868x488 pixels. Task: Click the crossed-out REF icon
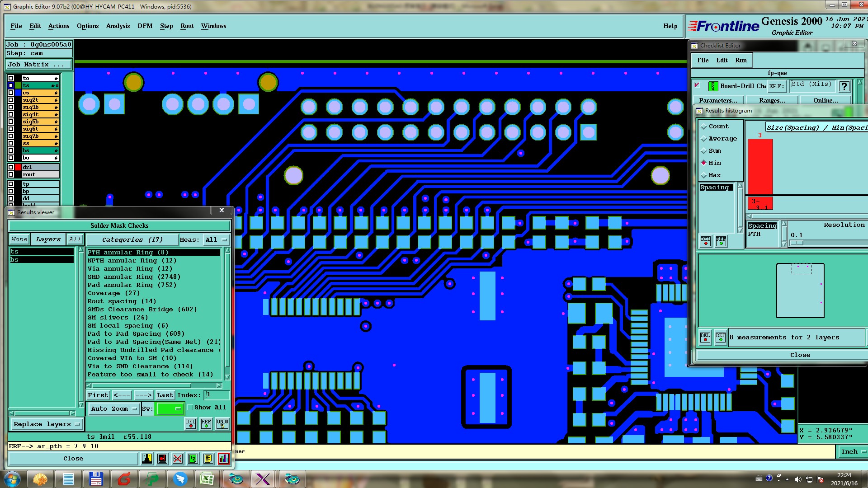click(x=178, y=459)
